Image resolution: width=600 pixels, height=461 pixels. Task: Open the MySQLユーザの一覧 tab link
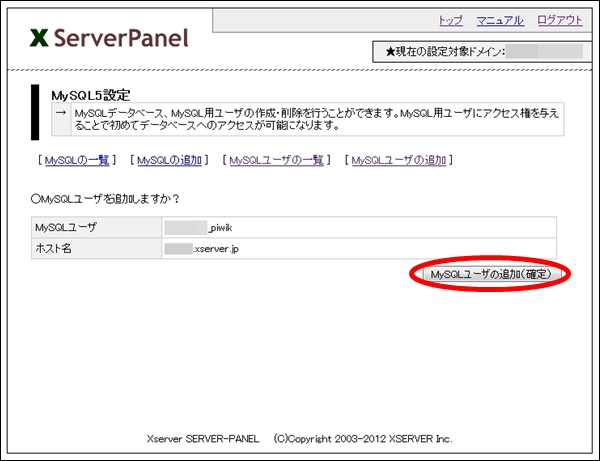(276, 160)
